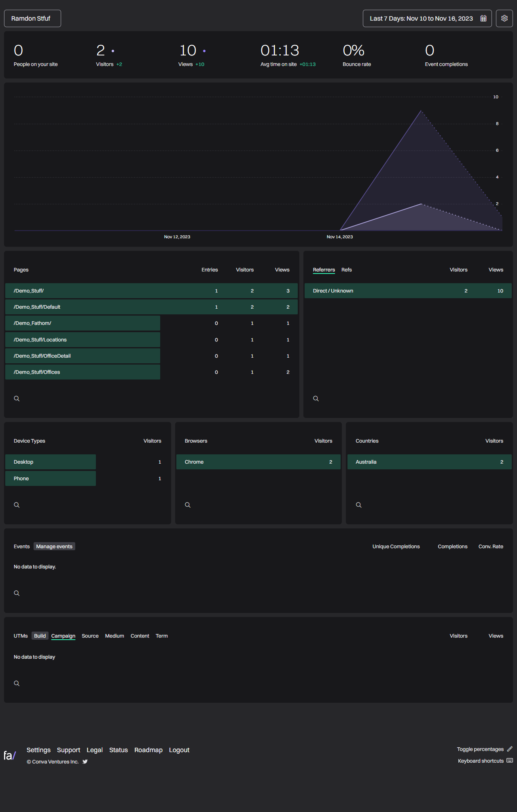
Task: Click keyboard icon beside Keyboard shortcuts
Action: pyautogui.click(x=510, y=761)
